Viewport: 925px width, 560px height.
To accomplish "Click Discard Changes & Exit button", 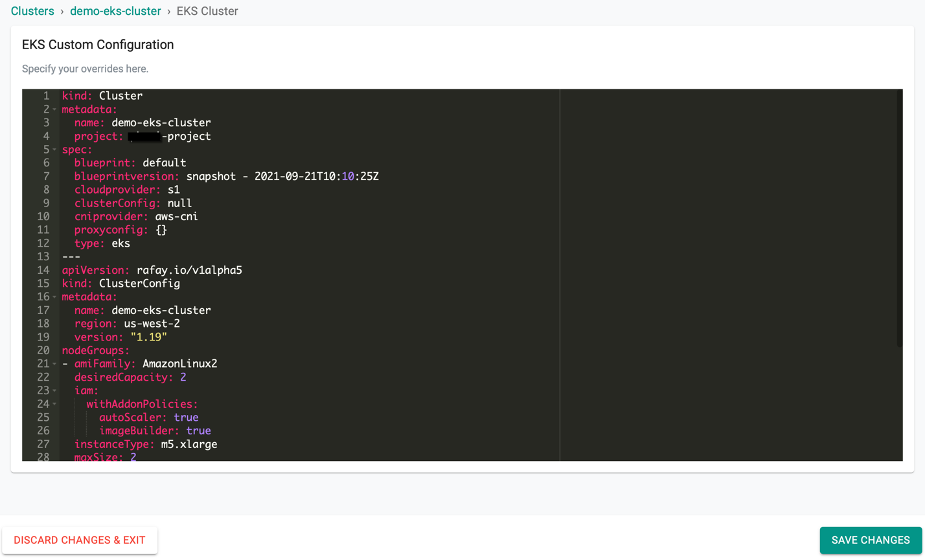I will point(80,540).
